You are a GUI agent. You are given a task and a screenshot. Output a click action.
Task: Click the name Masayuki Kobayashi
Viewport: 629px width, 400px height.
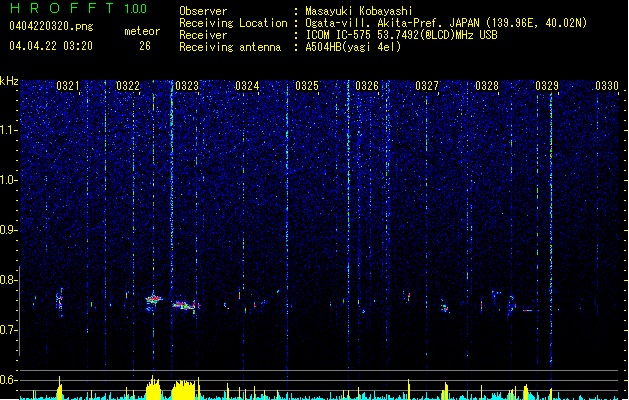point(359,11)
